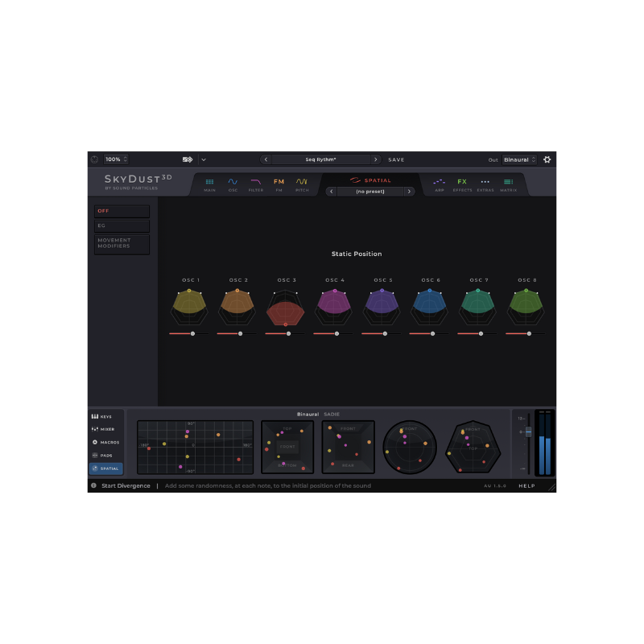Click the window resize grip corner

tap(551, 488)
